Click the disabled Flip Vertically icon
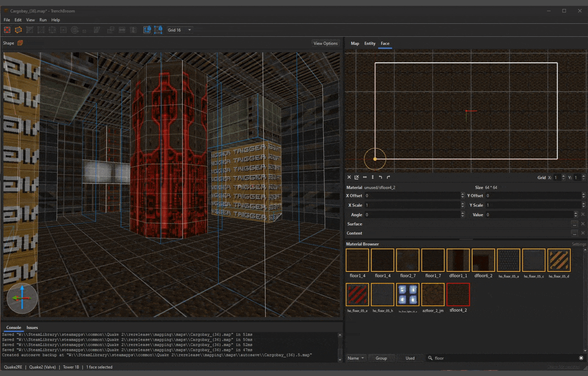588x376 pixels. coord(133,30)
